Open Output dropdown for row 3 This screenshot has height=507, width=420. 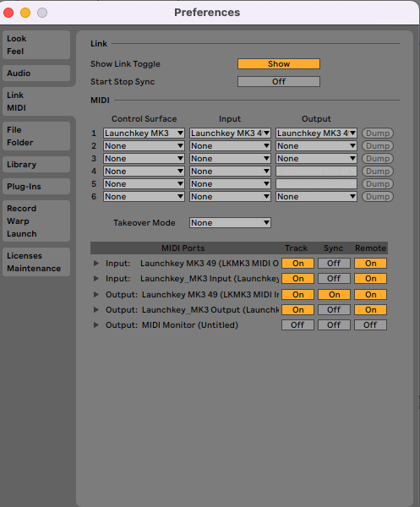[316, 159]
